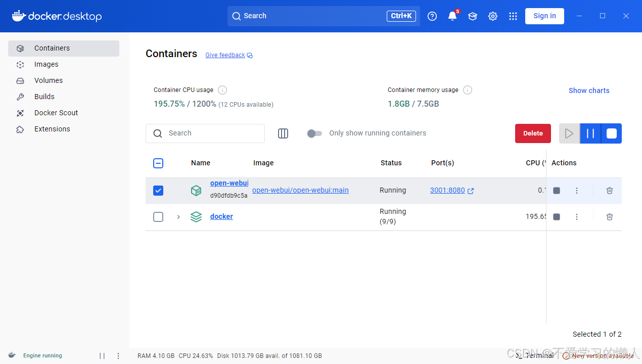Click the CPU usage info icon
Viewport: 642px width, 364px height.
point(222,90)
